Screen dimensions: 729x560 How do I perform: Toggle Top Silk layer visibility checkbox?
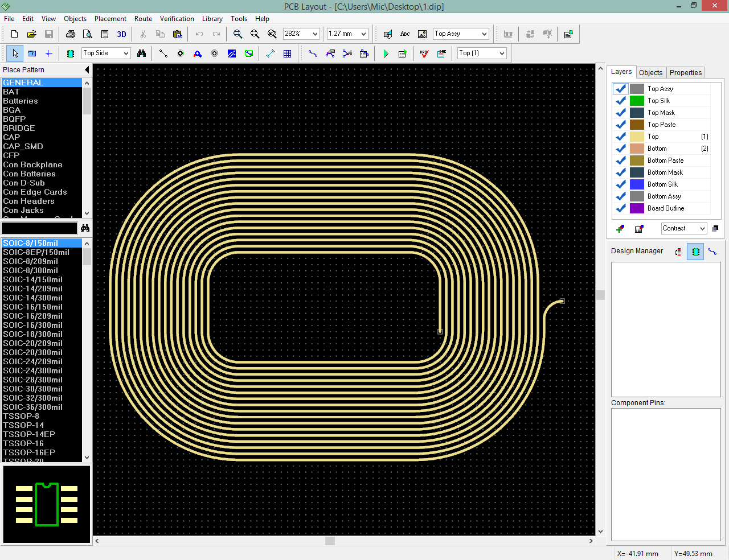click(x=621, y=101)
